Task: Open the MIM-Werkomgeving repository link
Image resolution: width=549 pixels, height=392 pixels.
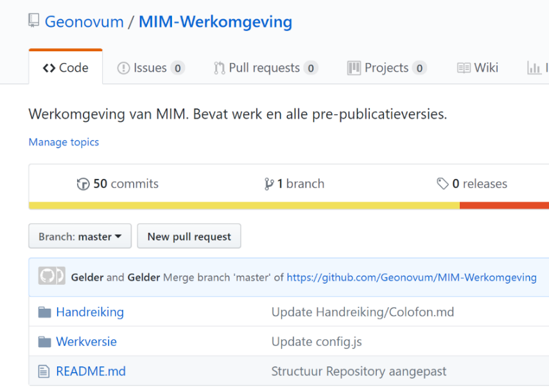Action: (215, 22)
